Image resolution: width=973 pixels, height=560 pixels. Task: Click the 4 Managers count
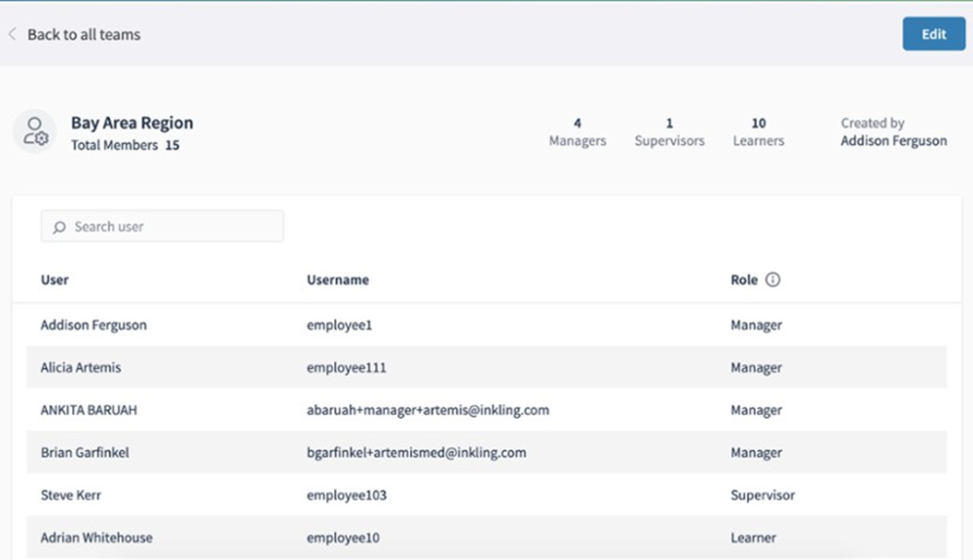[577, 132]
